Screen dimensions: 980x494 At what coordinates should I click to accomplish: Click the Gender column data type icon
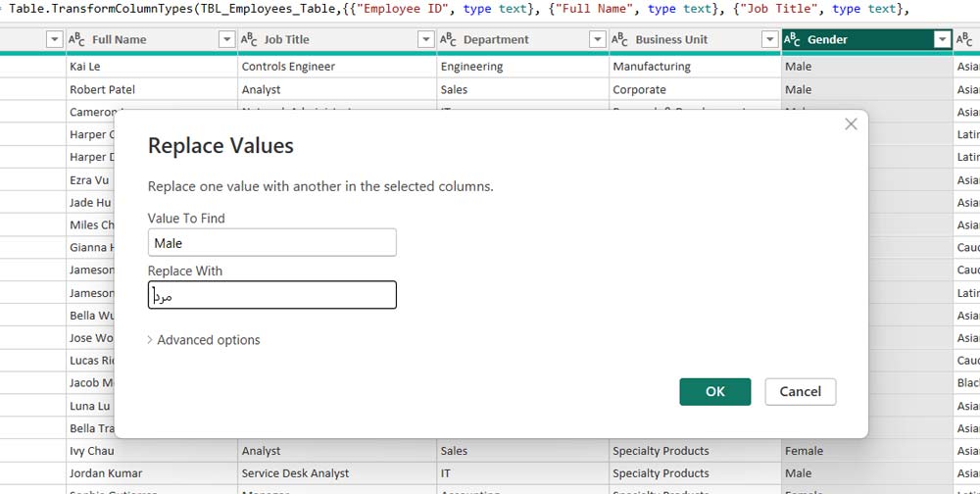pos(792,40)
